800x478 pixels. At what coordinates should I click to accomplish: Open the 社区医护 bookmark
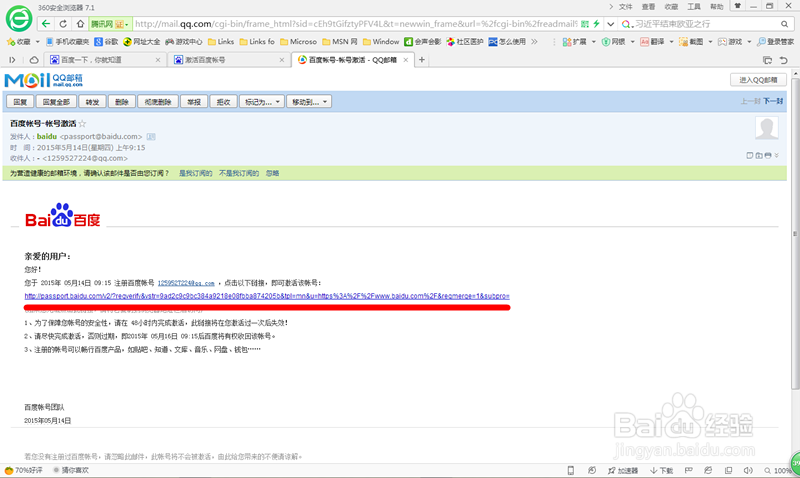coord(465,41)
